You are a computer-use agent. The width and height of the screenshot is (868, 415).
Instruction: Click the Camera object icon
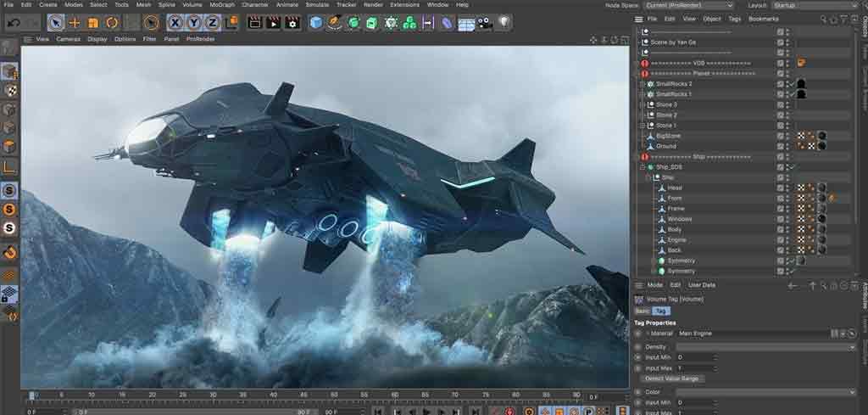point(485,23)
